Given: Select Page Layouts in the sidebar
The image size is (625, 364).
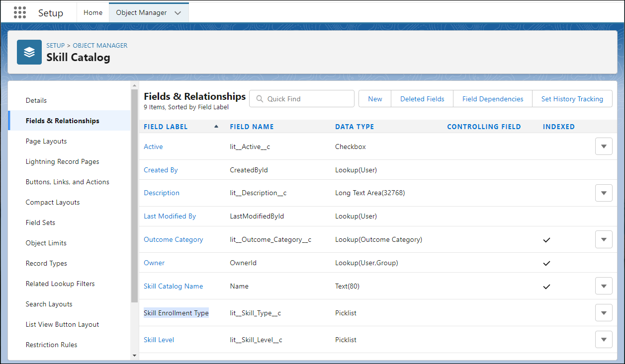Looking at the screenshot, I should 46,141.
